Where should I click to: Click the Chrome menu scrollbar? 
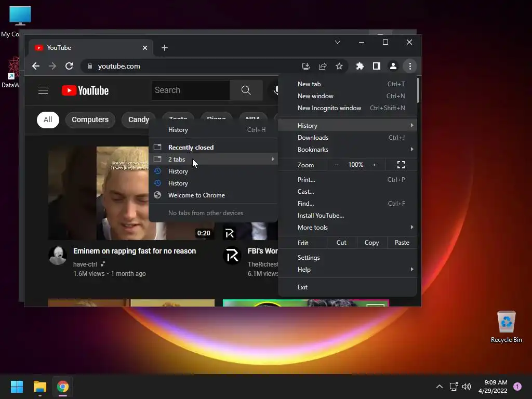tap(418, 90)
